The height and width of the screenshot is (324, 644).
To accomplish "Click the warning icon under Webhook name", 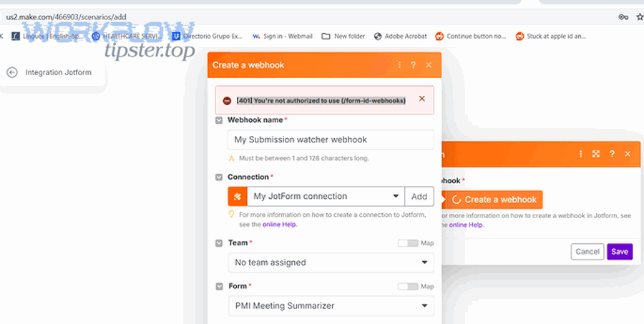I will point(231,158).
